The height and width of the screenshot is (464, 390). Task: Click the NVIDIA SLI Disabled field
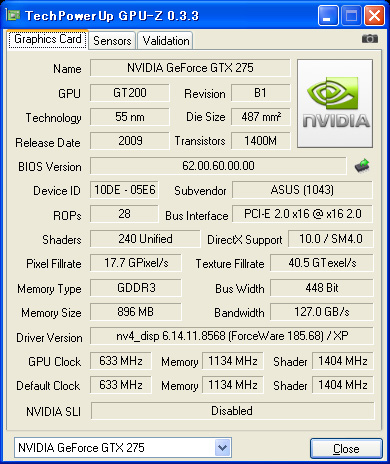[x=232, y=411]
